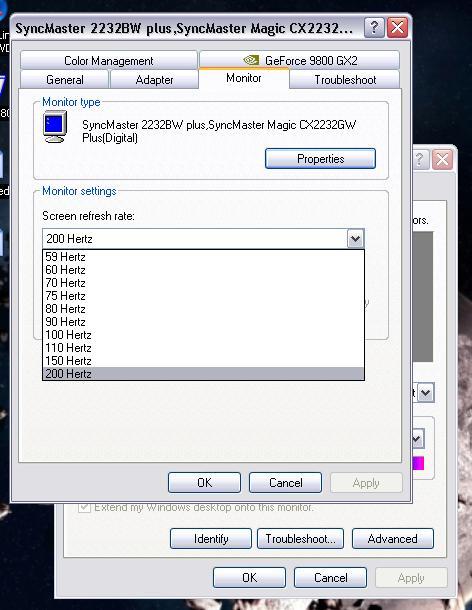Click the refresh rate combo box showing 200 Hertz
Image resolution: width=472 pixels, height=610 pixels.
tap(203, 238)
